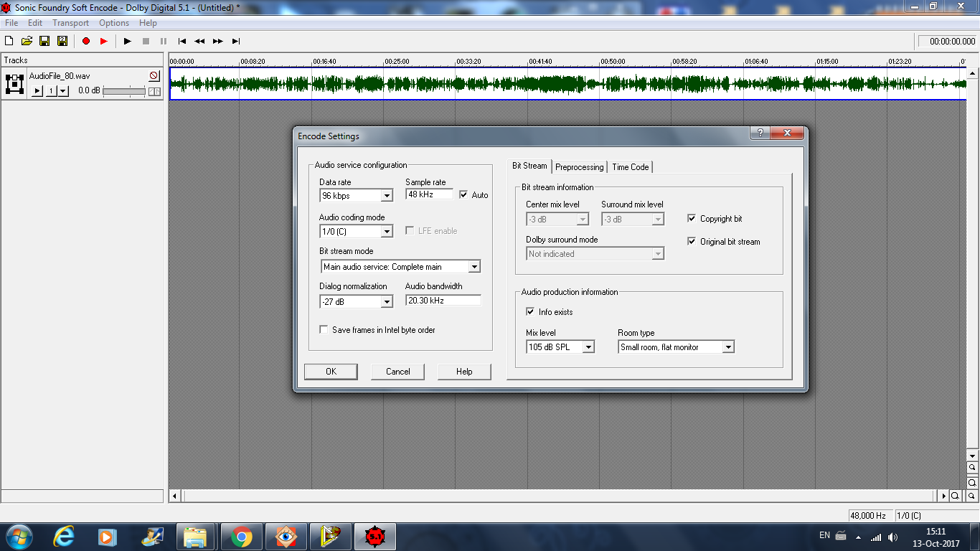
Task: Click the channel layout icon of AudioFile_80.wav track
Action: [x=14, y=84]
